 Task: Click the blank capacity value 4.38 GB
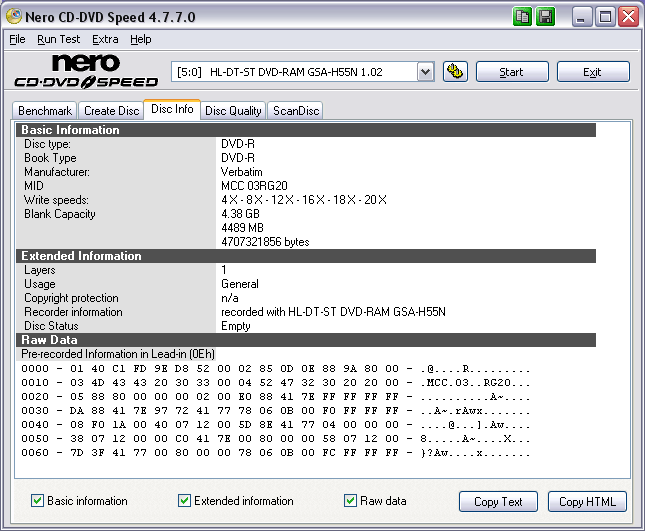point(240,214)
